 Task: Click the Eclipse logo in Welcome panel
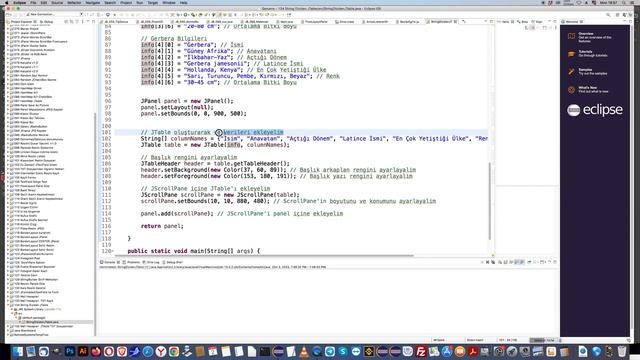tap(595, 110)
